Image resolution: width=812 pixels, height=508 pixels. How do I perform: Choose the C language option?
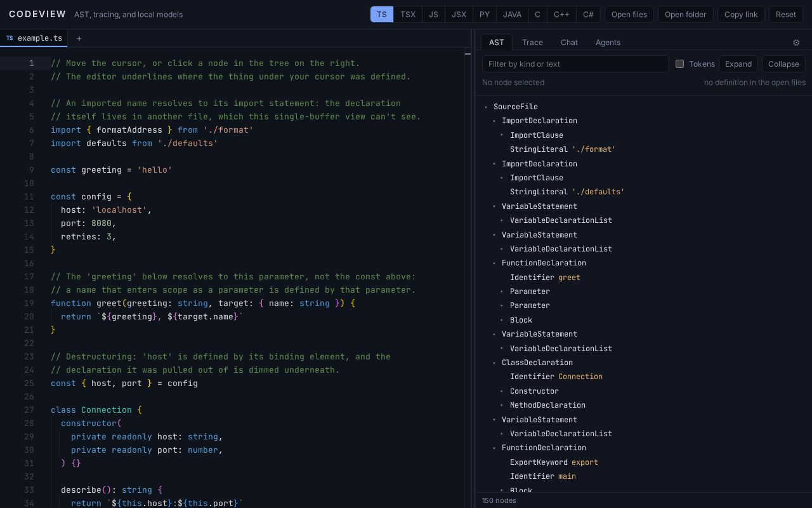point(537,15)
